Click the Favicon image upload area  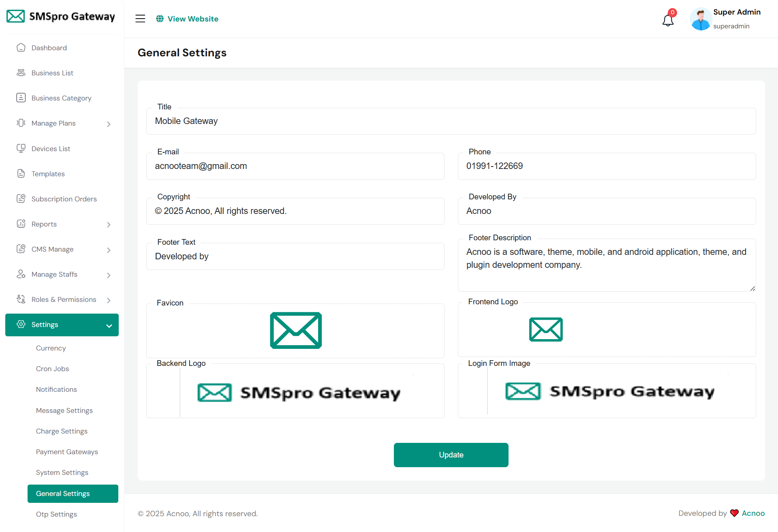pyautogui.click(x=295, y=331)
